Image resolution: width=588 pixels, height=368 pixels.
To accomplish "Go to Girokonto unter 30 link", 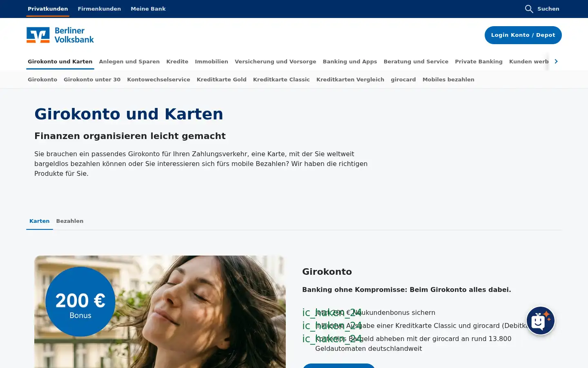I will [92, 79].
